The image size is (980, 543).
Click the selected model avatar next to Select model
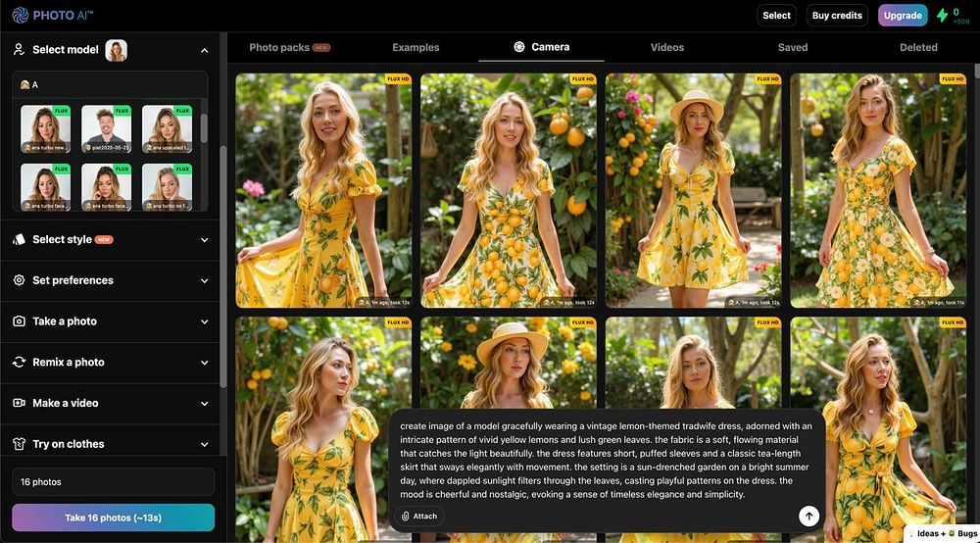pyautogui.click(x=117, y=50)
